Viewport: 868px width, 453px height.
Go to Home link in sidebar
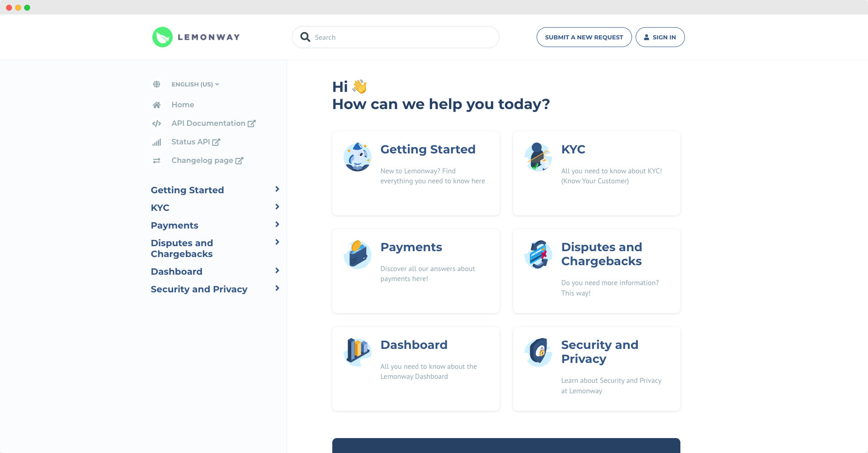tap(183, 105)
